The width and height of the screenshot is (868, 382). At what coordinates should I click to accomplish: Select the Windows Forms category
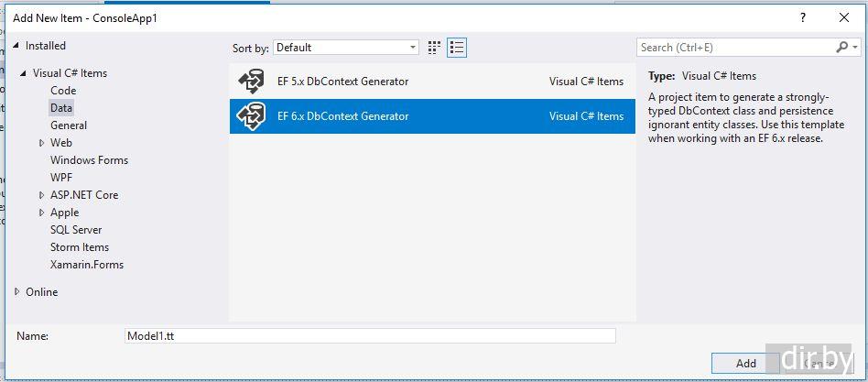89,160
